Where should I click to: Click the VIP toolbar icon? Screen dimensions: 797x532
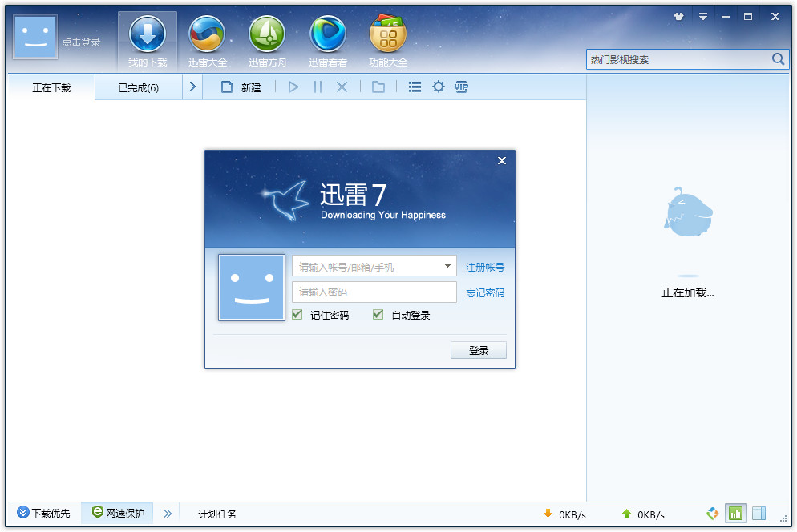pos(461,87)
